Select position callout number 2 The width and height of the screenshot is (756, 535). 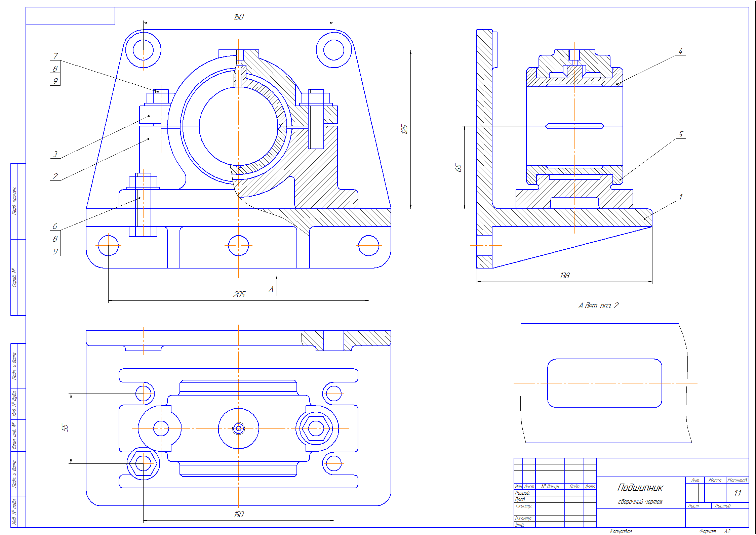55,176
